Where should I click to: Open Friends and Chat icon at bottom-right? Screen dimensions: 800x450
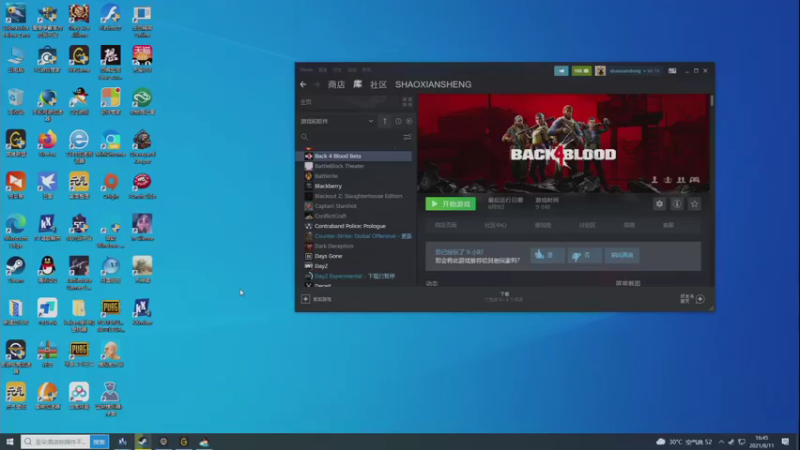tap(700, 299)
